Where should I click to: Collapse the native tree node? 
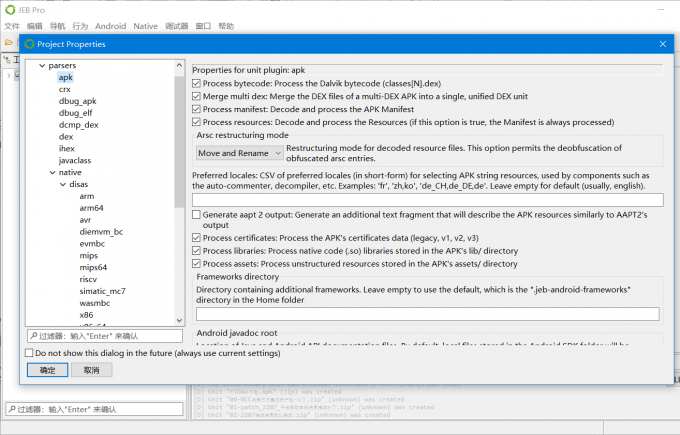[x=51, y=173]
